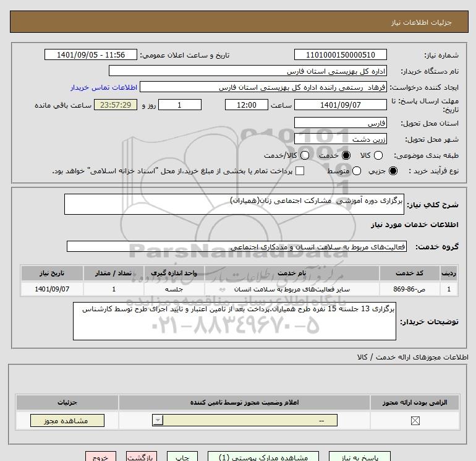Click service group field
The image size is (476, 461).
point(237,246)
